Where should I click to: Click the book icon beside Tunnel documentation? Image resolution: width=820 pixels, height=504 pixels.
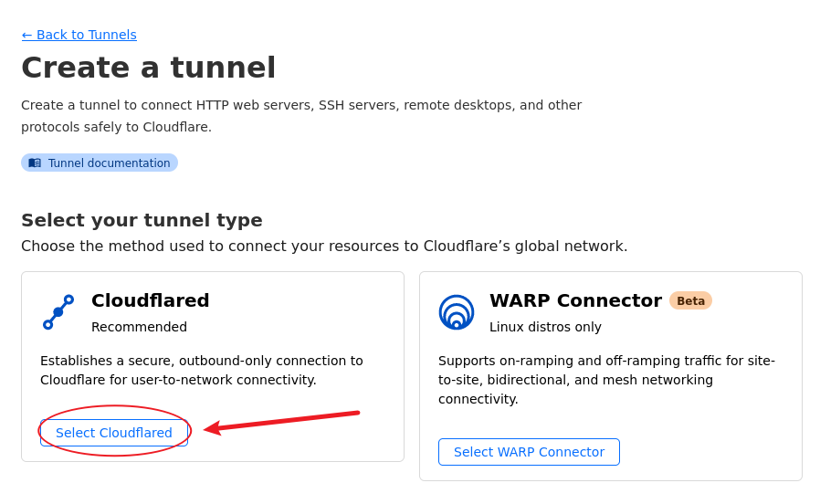point(35,163)
